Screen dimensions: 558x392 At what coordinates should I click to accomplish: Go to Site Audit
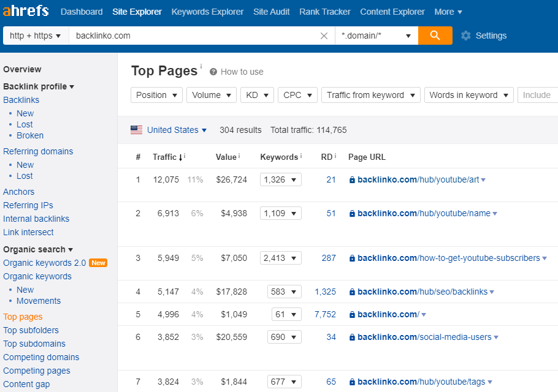(x=272, y=12)
